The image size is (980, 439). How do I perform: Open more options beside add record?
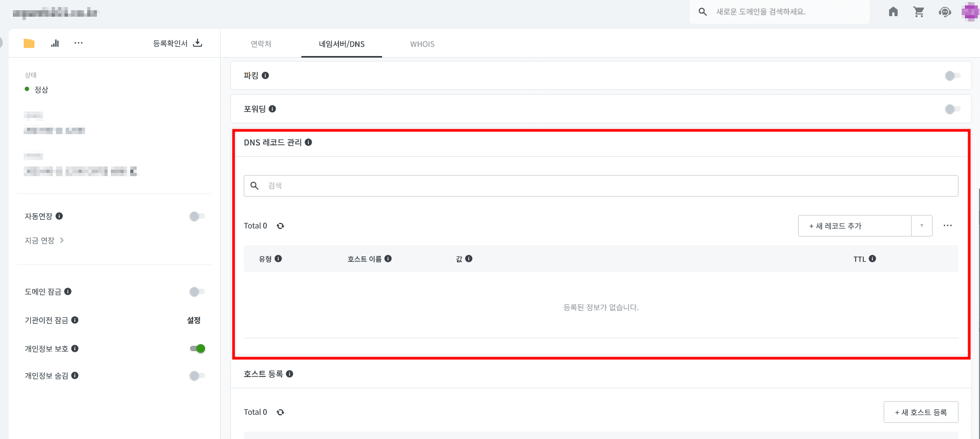948,226
